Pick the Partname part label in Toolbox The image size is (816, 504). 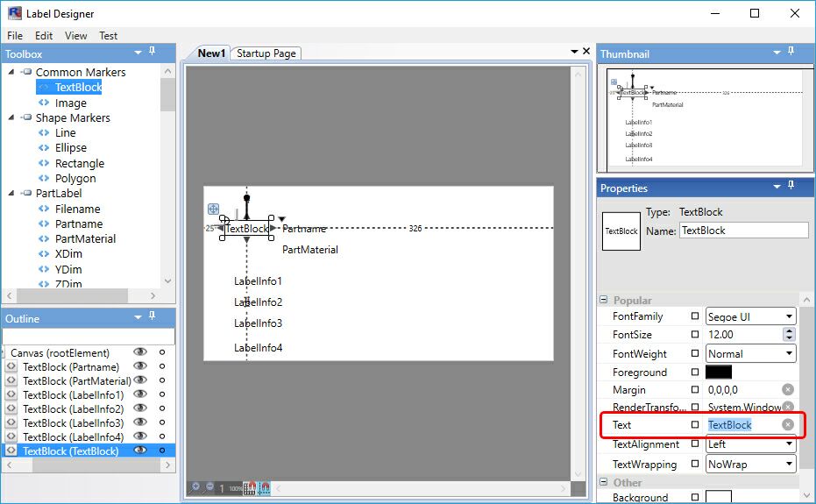tap(79, 224)
